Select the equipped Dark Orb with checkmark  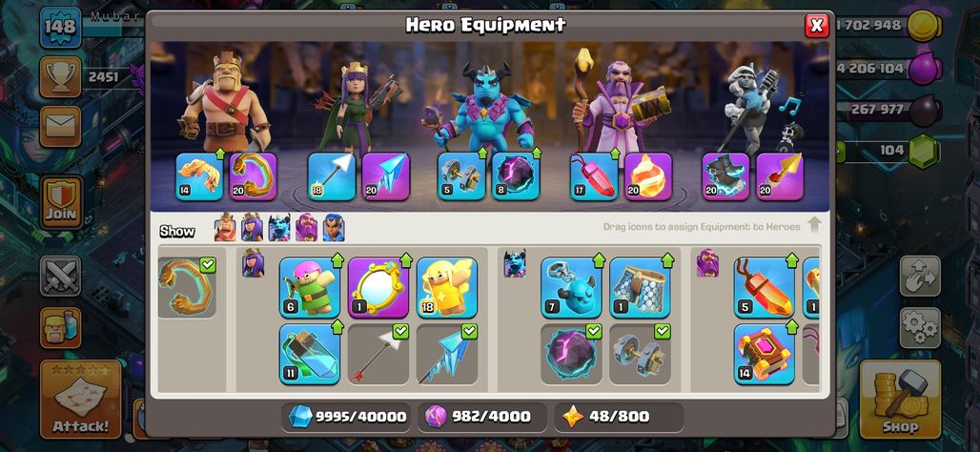coord(571,354)
